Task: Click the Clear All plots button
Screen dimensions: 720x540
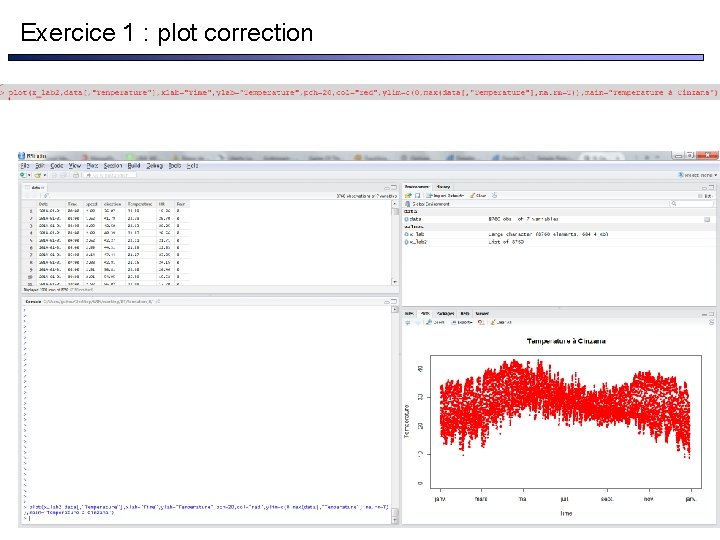Action: pos(501,322)
